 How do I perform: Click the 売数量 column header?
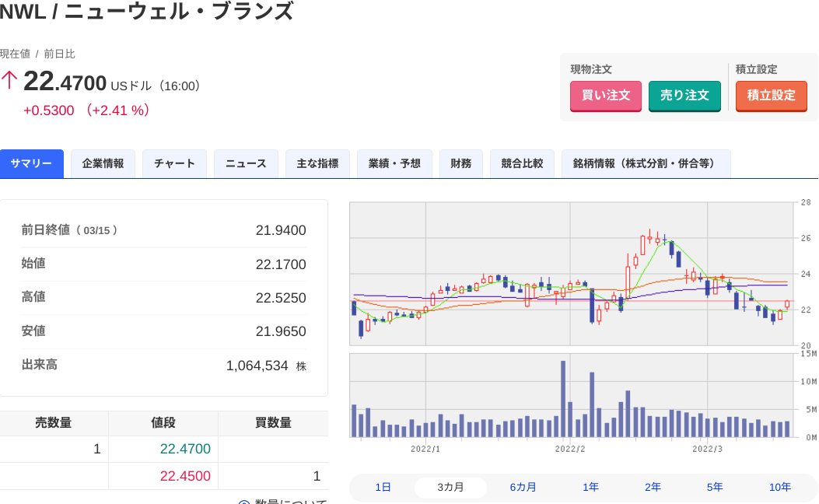(x=53, y=422)
